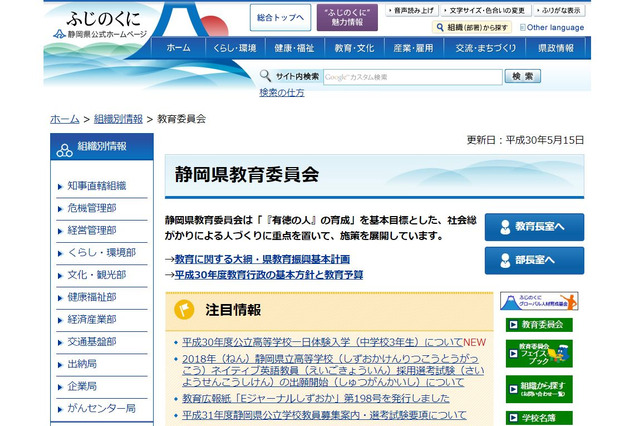Click the ふじのくに site logo

point(100,24)
